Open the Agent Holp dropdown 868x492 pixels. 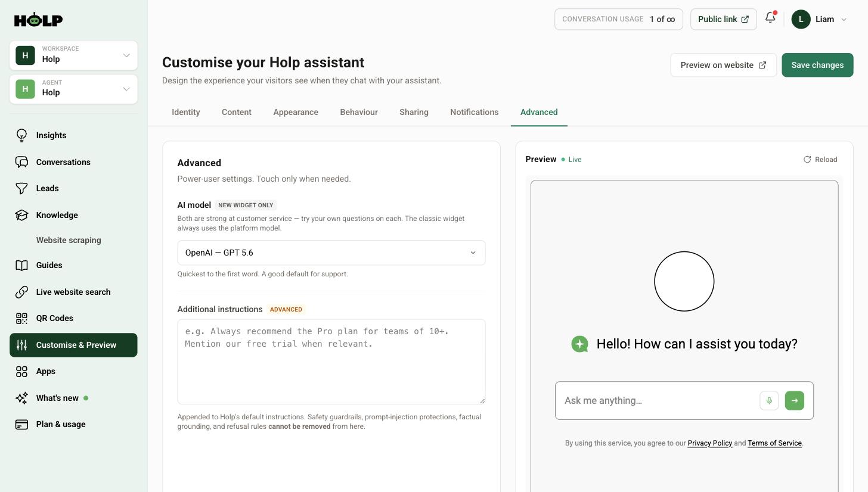(x=73, y=89)
